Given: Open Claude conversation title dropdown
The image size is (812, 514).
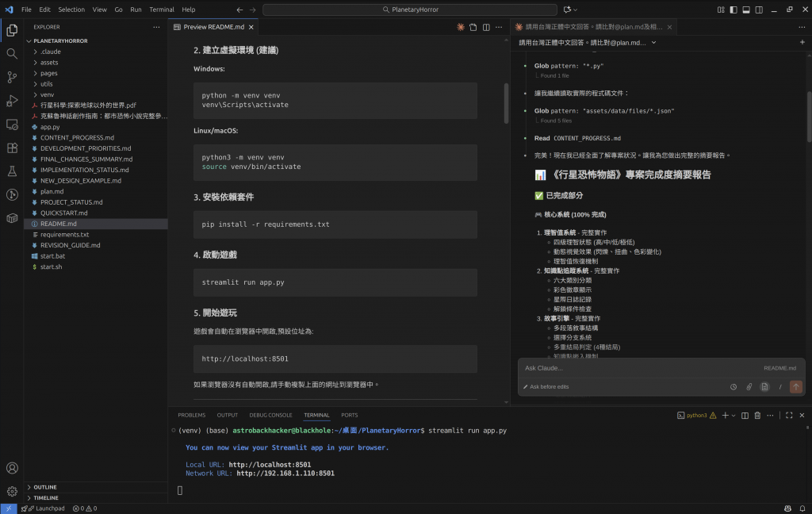Looking at the screenshot, I should 653,43.
